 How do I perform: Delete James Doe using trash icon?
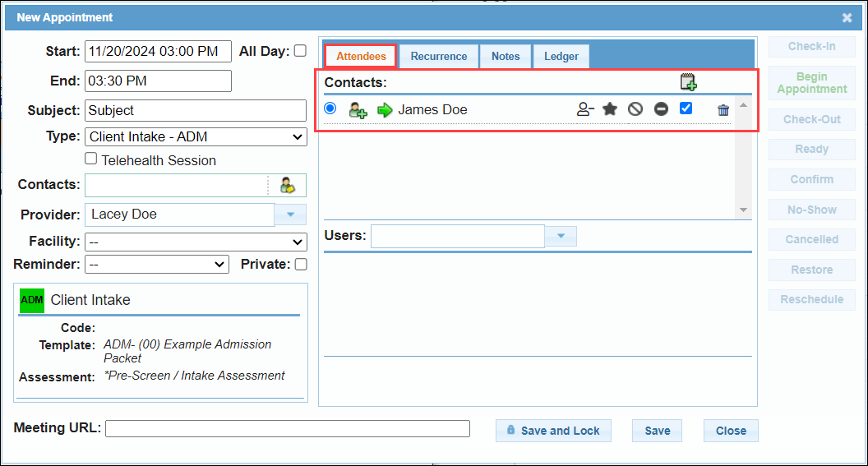pos(723,110)
